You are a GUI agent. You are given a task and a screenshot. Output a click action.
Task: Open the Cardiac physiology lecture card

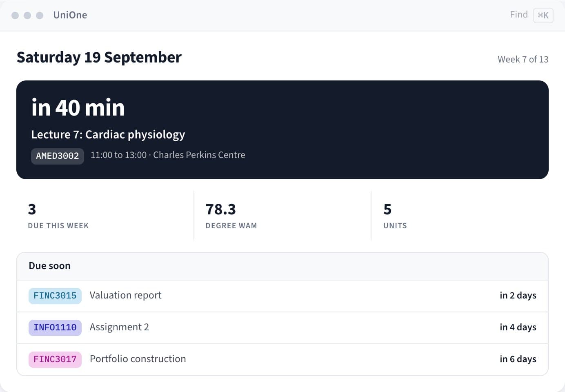pos(282,130)
